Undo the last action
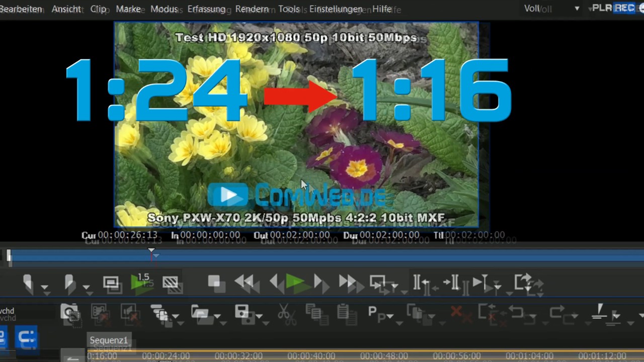This screenshot has width=644, height=362. tap(516, 312)
